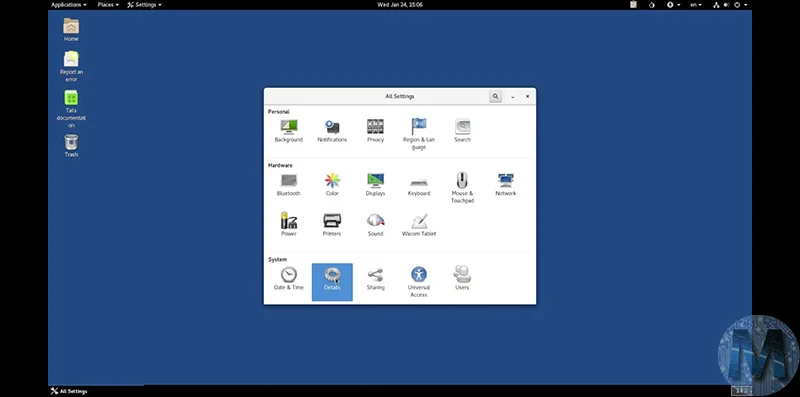Open the Notifications settings

332,131
